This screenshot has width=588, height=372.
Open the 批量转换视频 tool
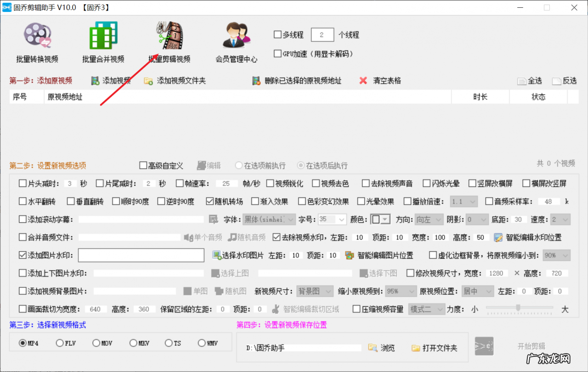tap(37, 41)
